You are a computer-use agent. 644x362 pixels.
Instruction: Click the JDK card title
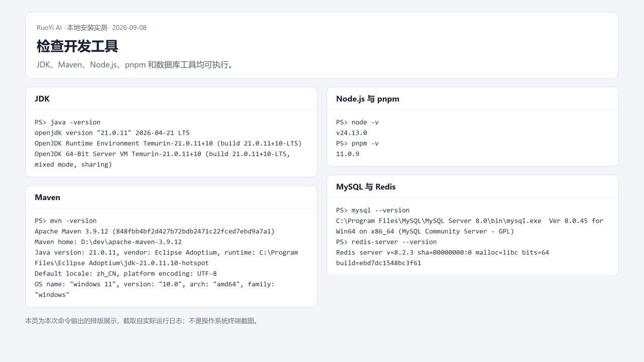(x=42, y=99)
